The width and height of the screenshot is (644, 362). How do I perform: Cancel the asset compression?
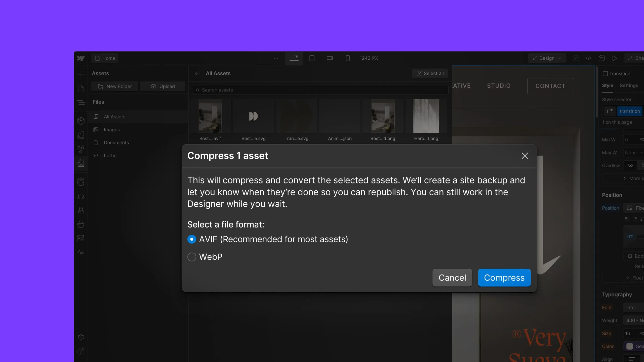coord(452,278)
